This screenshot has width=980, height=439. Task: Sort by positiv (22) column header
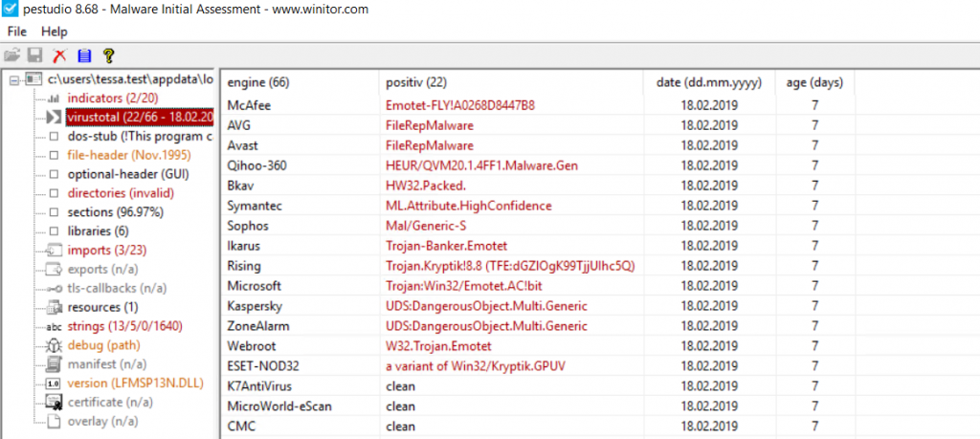[x=511, y=82]
